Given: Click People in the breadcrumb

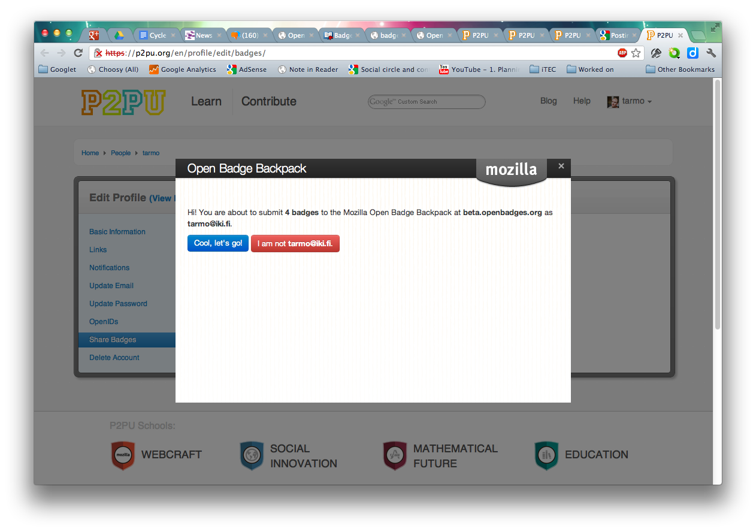Looking at the screenshot, I should tap(120, 153).
